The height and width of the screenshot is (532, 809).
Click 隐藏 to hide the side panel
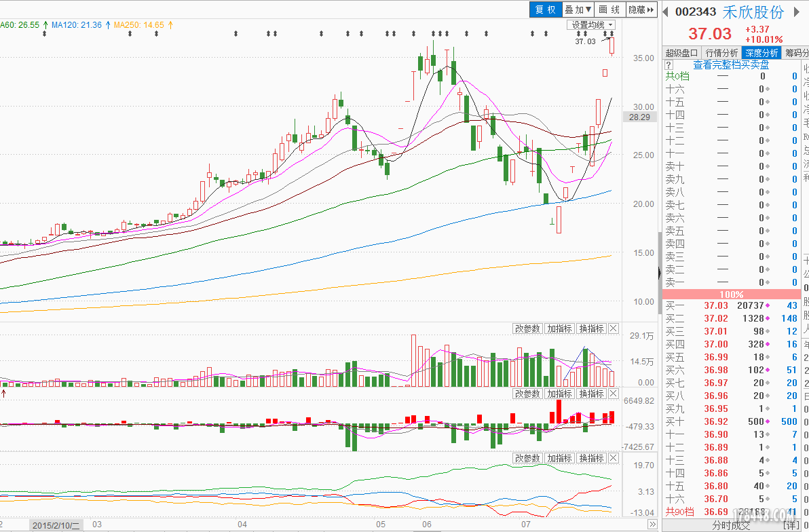click(641, 9)
